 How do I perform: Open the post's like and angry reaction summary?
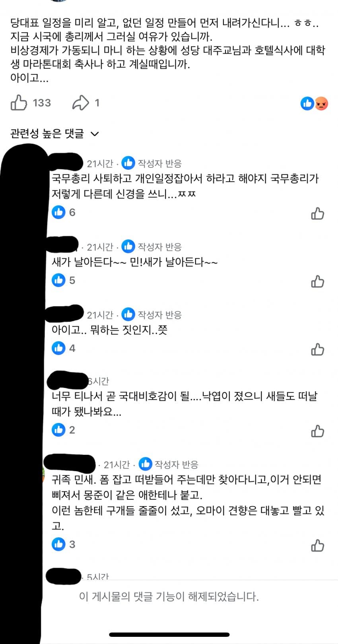(x=314, y=104)
